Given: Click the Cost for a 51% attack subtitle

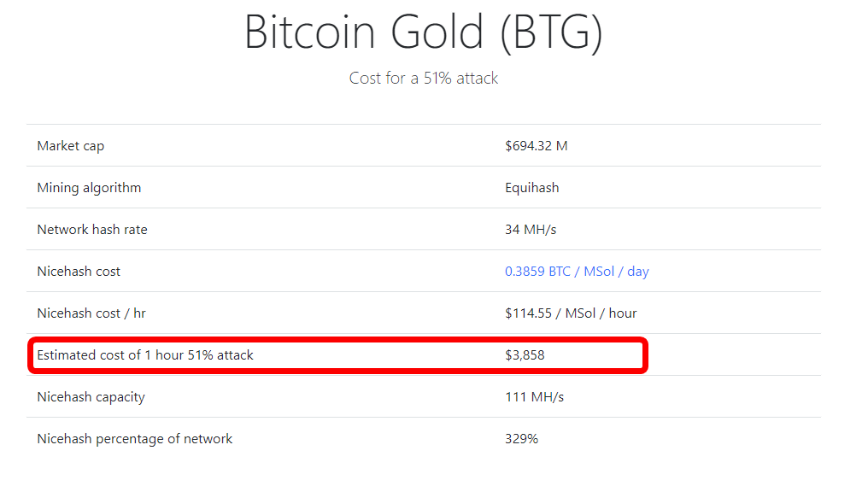Looking at the screenshot, I should coord(424,78).
